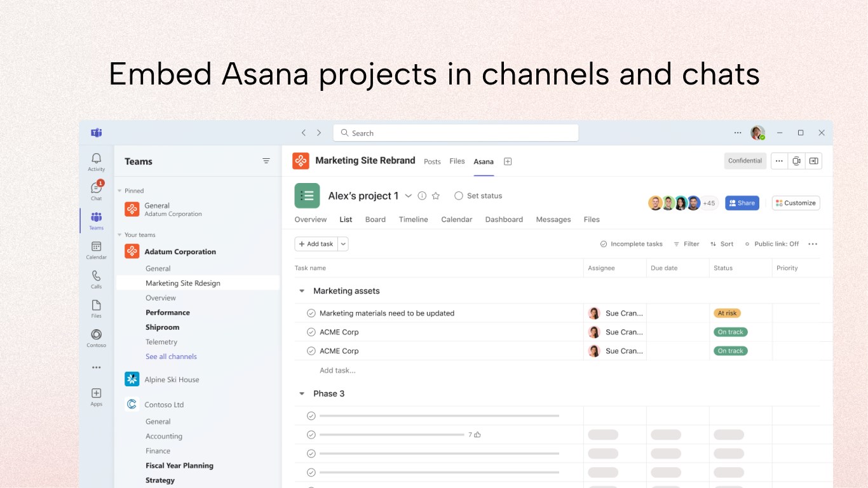Open the Calls sidebar icon

96,279
